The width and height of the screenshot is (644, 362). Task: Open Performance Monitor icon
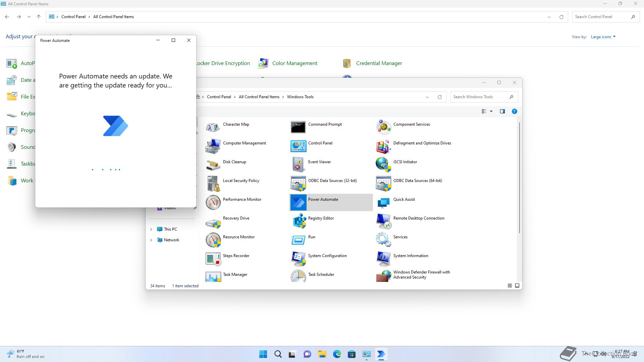[x=213, y=202]
